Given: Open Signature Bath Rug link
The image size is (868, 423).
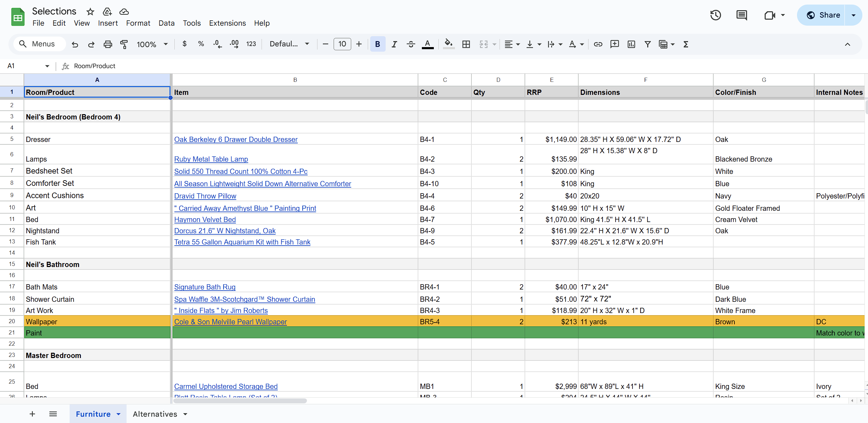Looking at the screenshot, I should tap(205, 287).
